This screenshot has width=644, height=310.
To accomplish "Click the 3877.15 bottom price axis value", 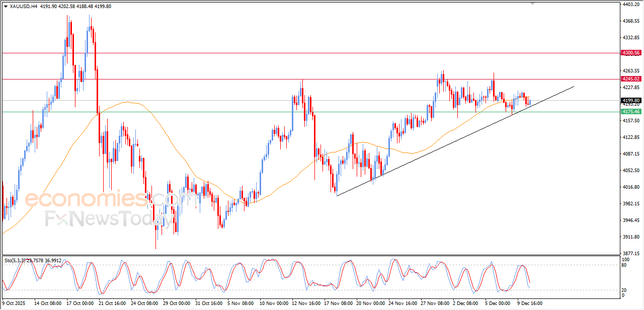I will [x=630, y=253].
